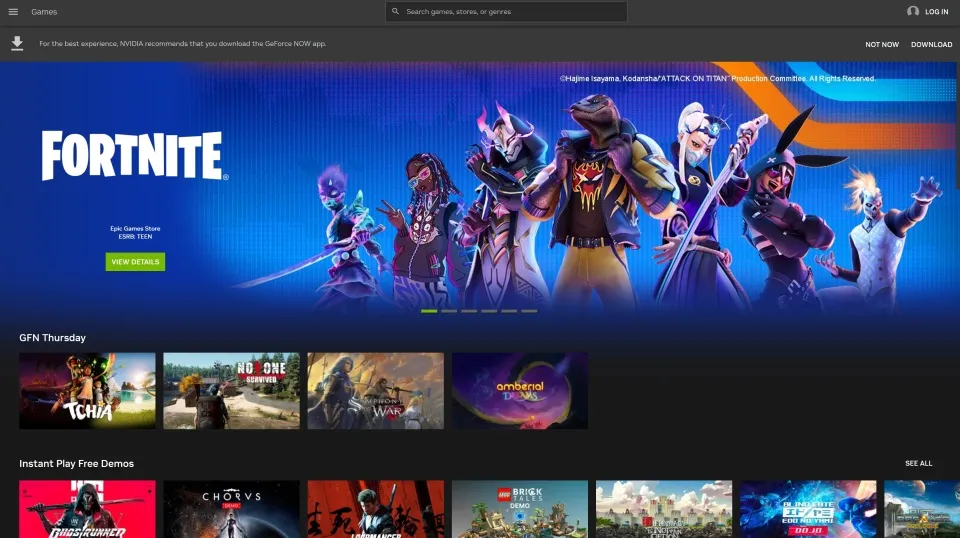The height and width of the screenshot is (538, 960).
Task: Focus the search games, stores, or genres field
Action: coord(506,12)
